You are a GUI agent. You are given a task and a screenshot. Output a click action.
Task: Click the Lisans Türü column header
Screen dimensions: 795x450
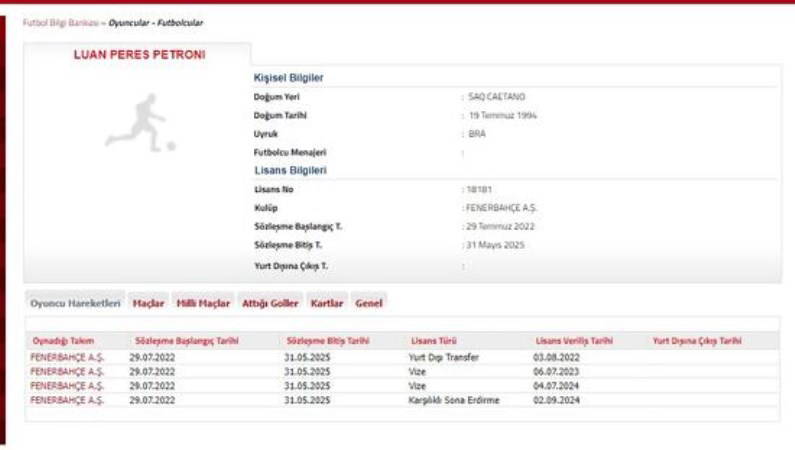click(x=433, y=341)
